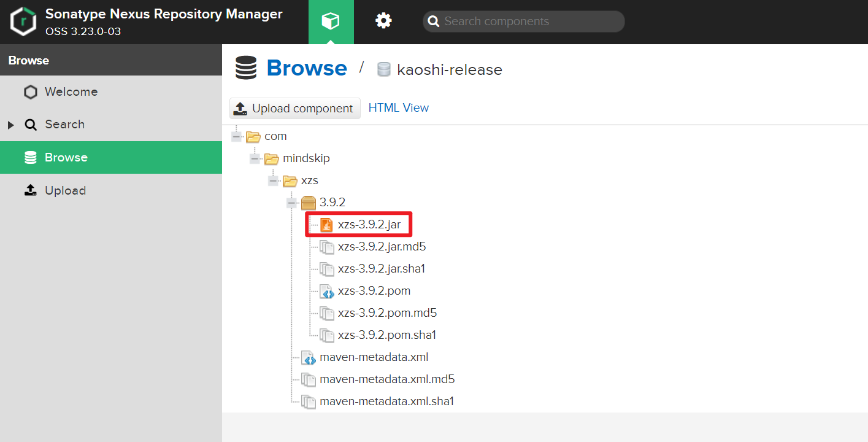Select maven-metadata.xml.sha1 file name
Image resolution: width=868 pixels, height=442 pixels.
pos(386,401)
